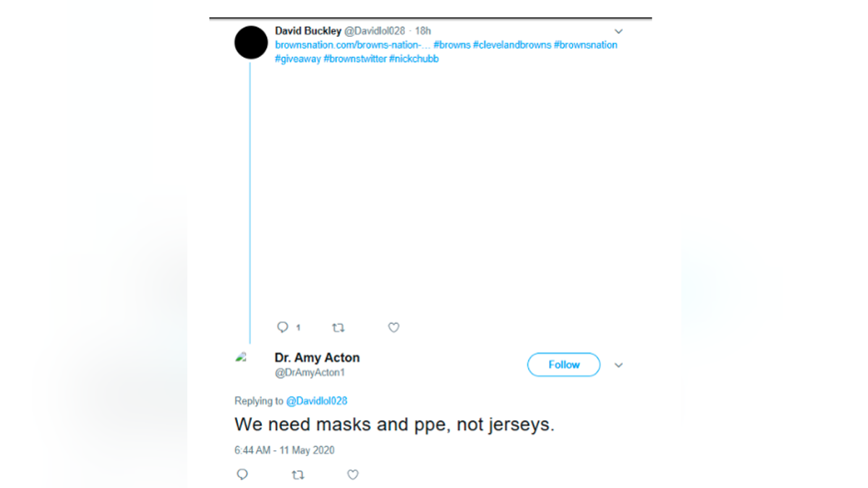Expand the caret menu on Amy Acton's tweet

pyautogui.click(x=618, y=365)
